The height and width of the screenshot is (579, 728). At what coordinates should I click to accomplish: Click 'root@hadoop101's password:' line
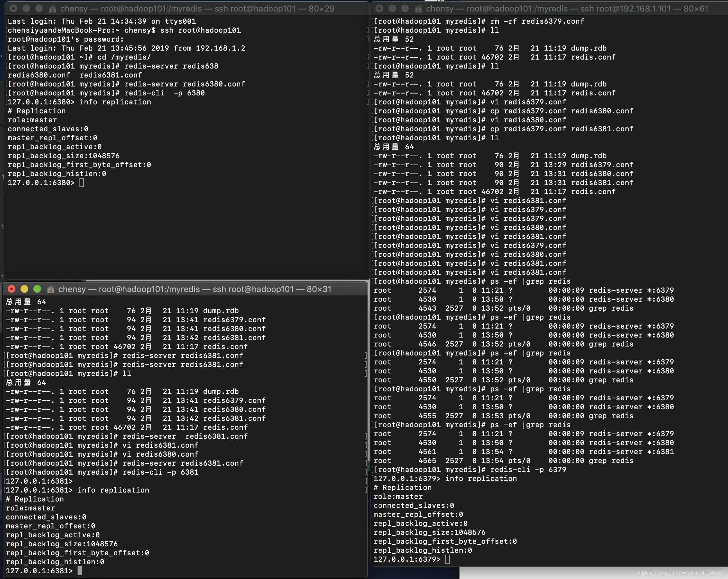pos(66,39)
